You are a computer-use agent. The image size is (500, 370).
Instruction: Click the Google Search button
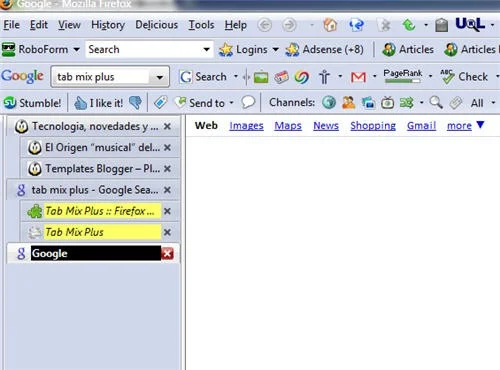203,77
